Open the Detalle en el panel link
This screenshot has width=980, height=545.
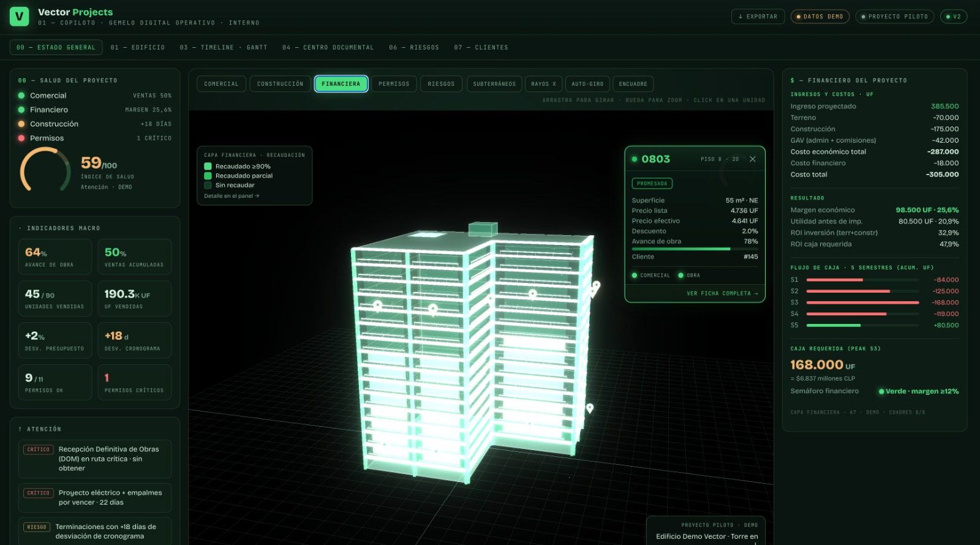(x=232, y=196)
